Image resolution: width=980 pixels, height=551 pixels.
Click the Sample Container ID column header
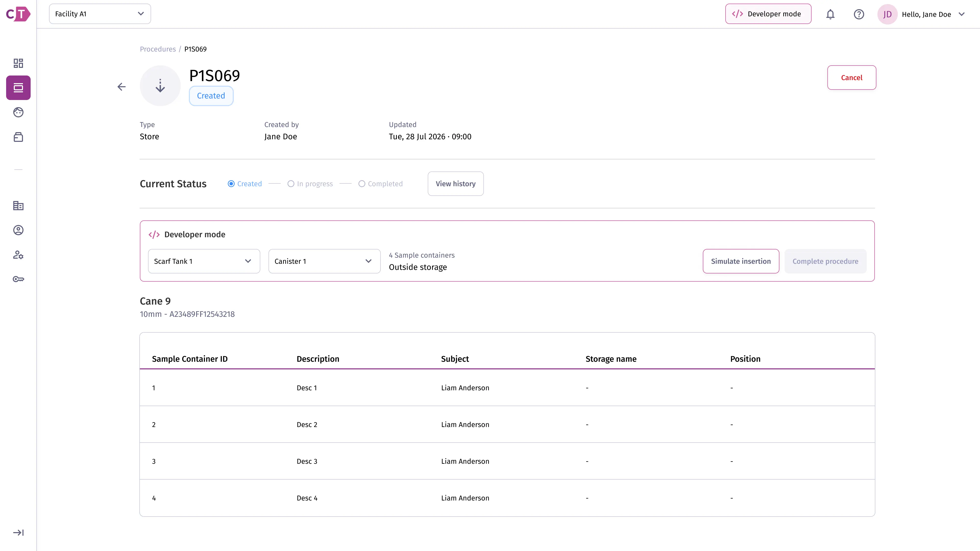tap(189, 359)
